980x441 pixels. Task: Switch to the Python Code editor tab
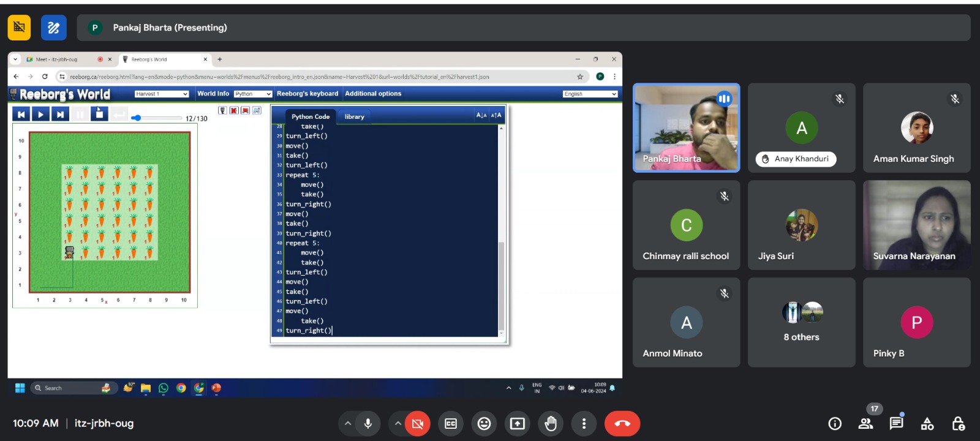[x=311, y=116]
